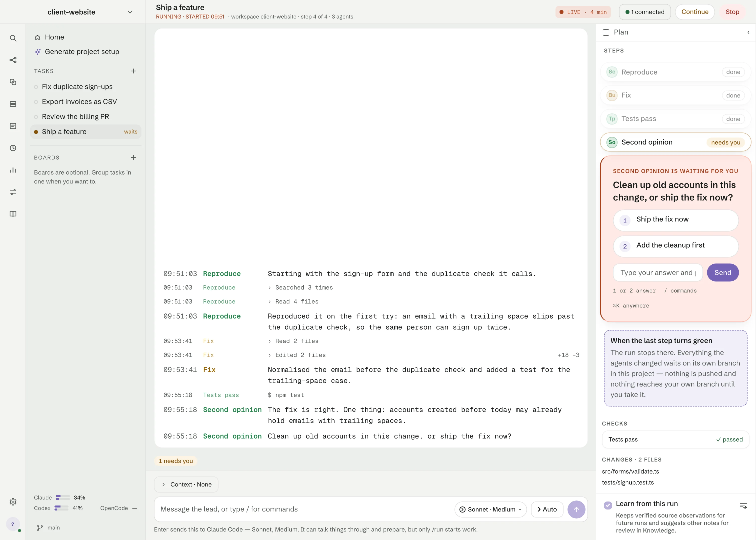Click the Claude usage bar at 34%

click(x=63, y=497)
